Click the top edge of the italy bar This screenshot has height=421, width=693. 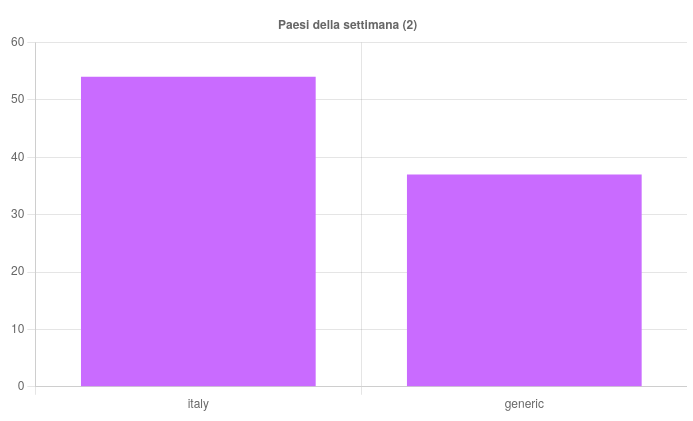(x=198, y=77)
